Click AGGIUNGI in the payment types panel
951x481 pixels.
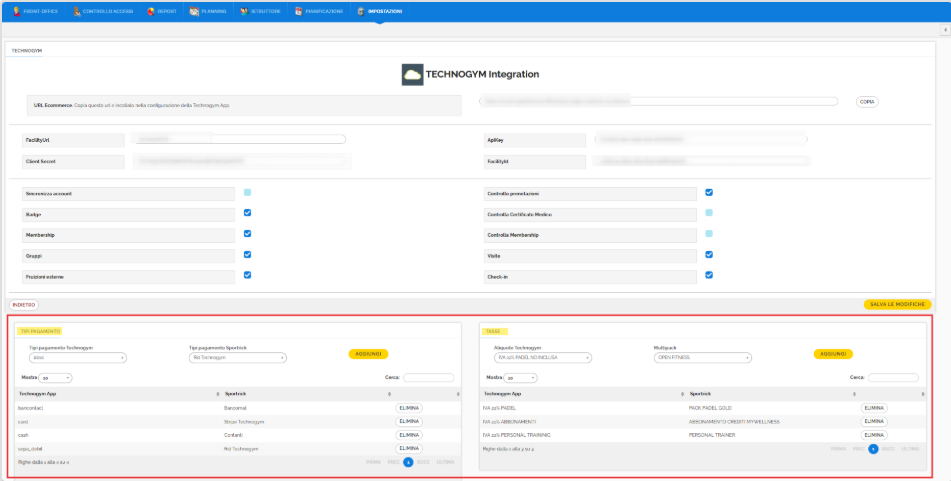point(368,354)
